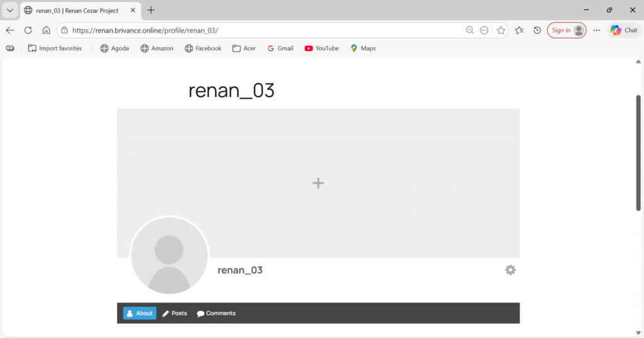This screenshot has height=338, width=644.
Task: Open browser history clock icon
Action: click(537, 30)
